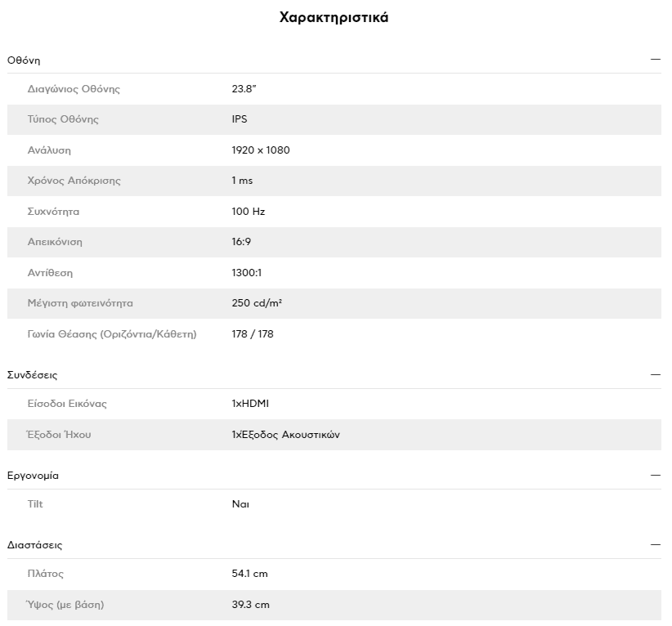Click the 1920 x 1080 resolution value
672x626 pixels.
click(x=261, y=150)
